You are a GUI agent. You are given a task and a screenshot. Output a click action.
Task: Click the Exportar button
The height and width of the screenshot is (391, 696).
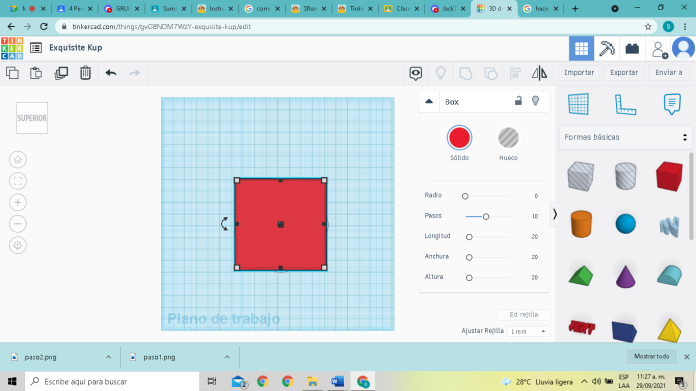624,72
